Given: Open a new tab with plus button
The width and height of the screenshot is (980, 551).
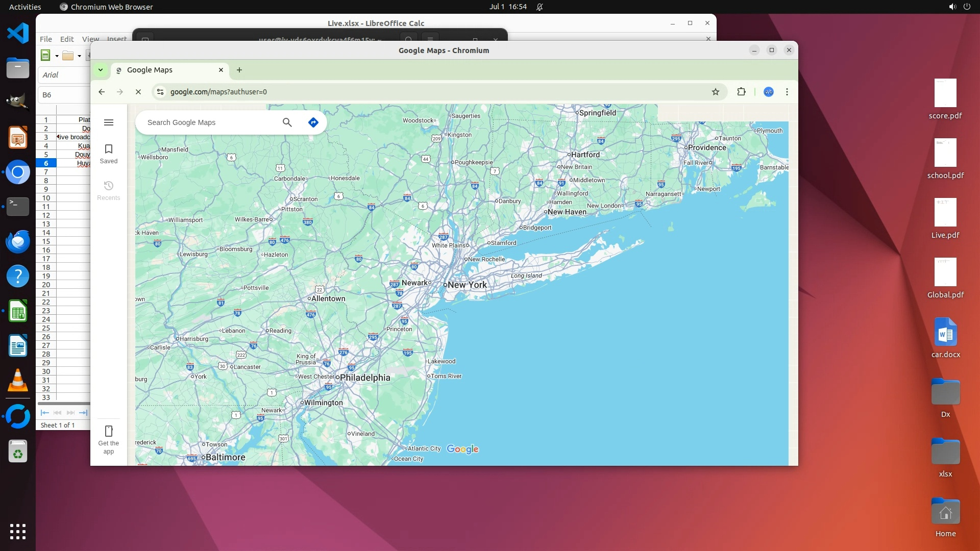Looking at the screenshot, I should point(239,70).
